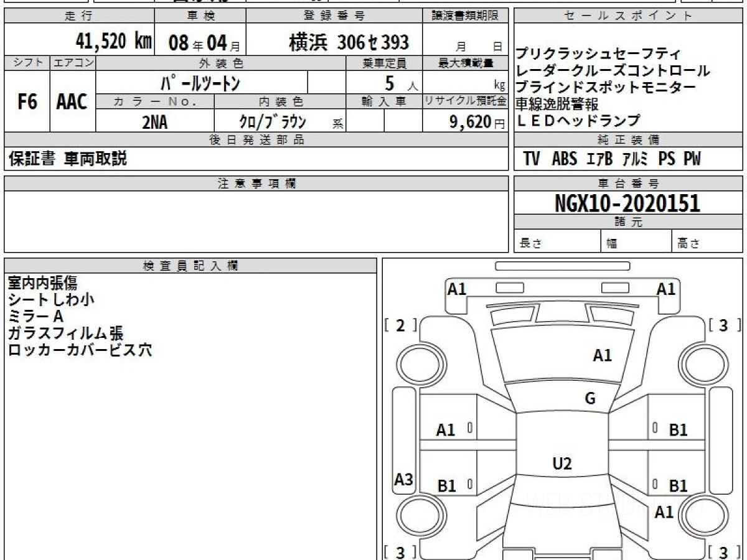Click the 幅 dimension field
The image size is (747, 560).
point(637,242)
